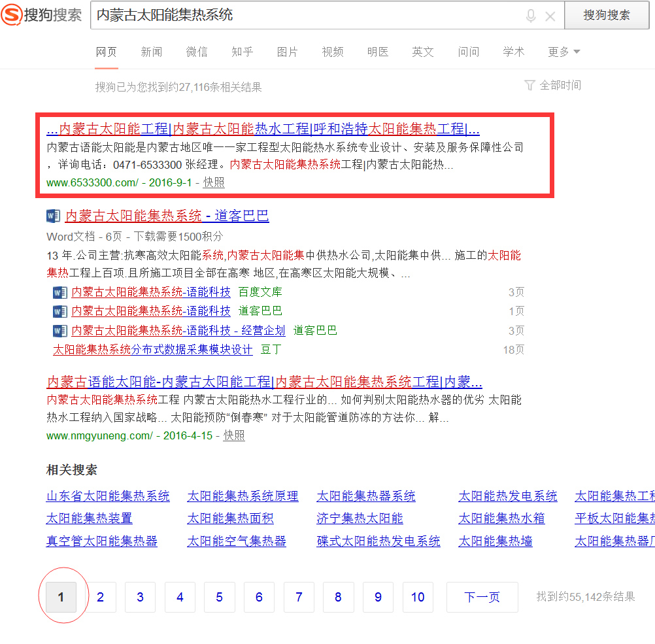The height and width of the screenshot is (644, 655).
Task: Open the 学术 search category
Action: click(x=513, y=52)
